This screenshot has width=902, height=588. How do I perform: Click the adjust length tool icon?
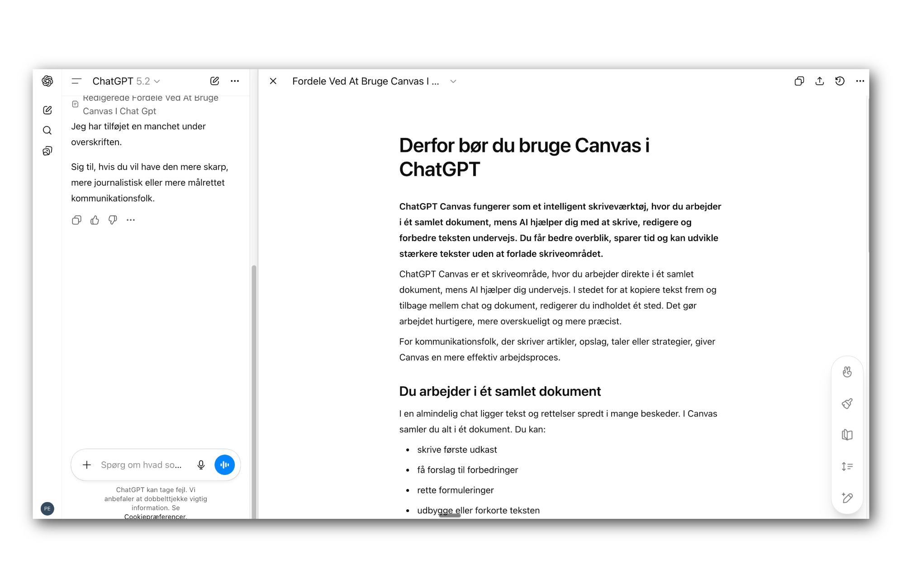tap(847, 466)
